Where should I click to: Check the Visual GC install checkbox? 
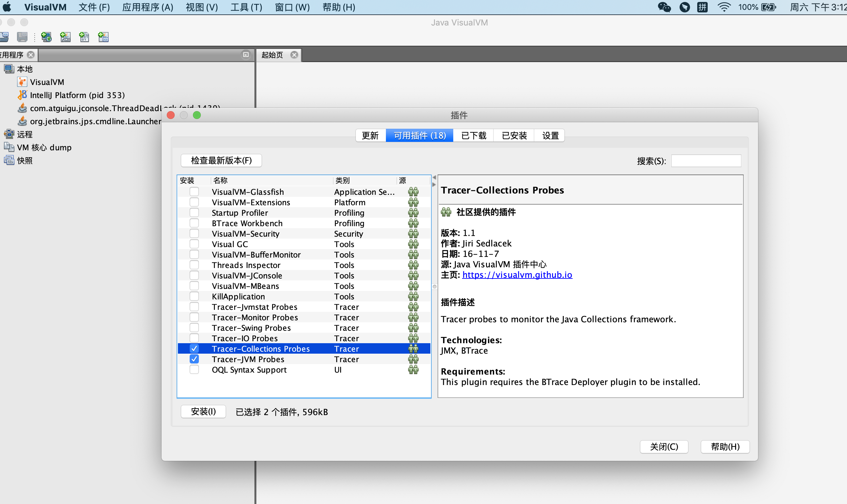(194, 244)
